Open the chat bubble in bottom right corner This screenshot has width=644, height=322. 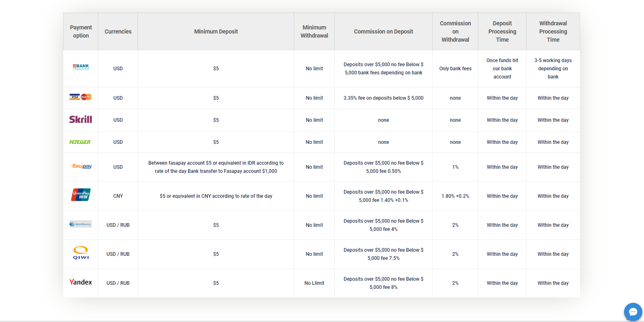633,312
